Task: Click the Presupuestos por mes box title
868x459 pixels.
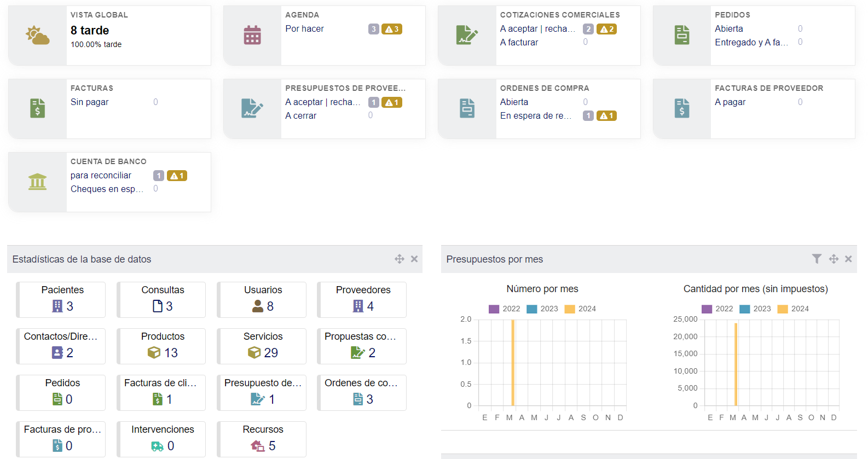Action: 495,259
